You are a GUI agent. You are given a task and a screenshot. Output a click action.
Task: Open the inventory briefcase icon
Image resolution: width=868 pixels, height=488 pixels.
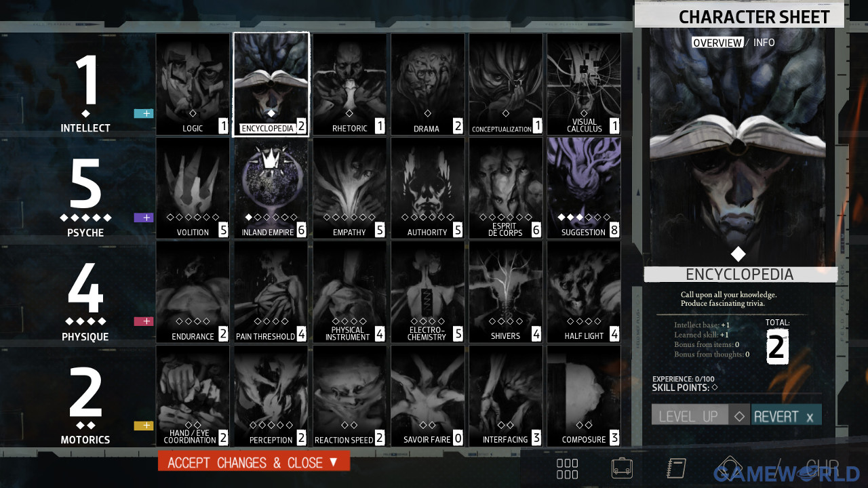pos(621,468)
